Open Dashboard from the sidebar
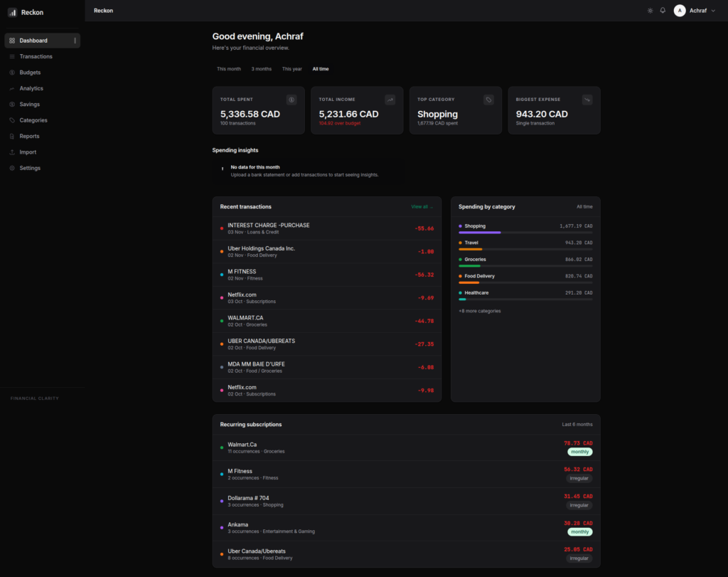The height and width of the screenshot is (577, 728). pyautogui.click(x=42, y=41)
